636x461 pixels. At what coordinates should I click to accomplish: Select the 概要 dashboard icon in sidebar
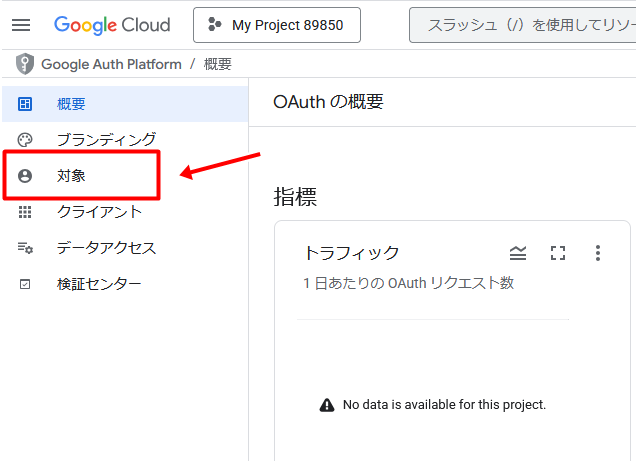click(25, 103)
